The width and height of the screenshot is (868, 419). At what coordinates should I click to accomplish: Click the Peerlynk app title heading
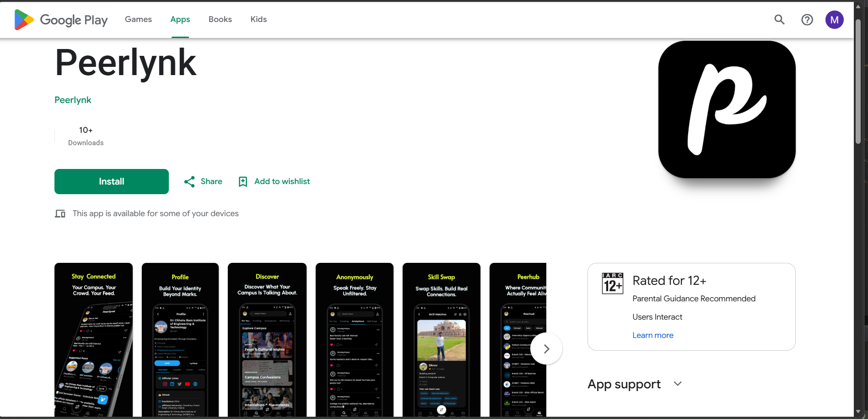[x=126, y=63]
